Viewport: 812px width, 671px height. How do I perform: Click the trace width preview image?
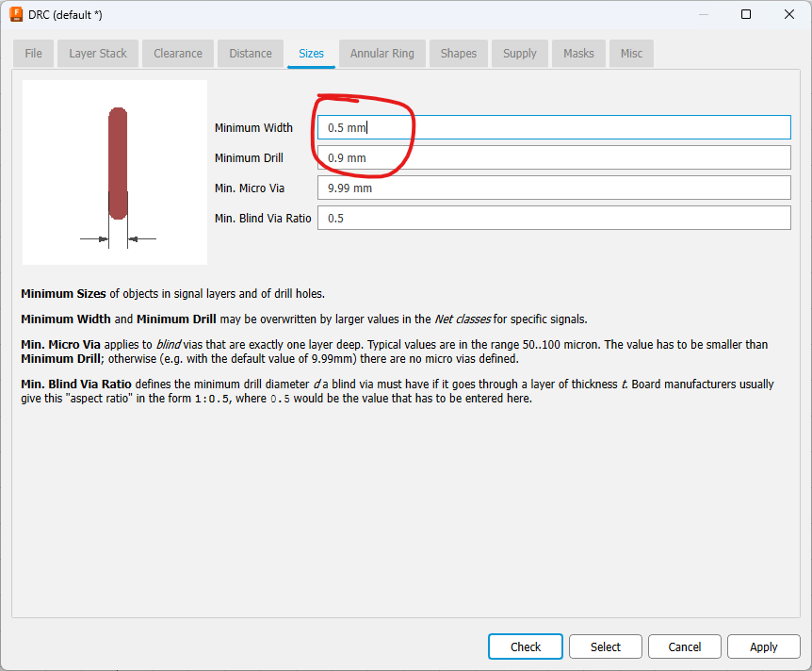pos(115,172)
